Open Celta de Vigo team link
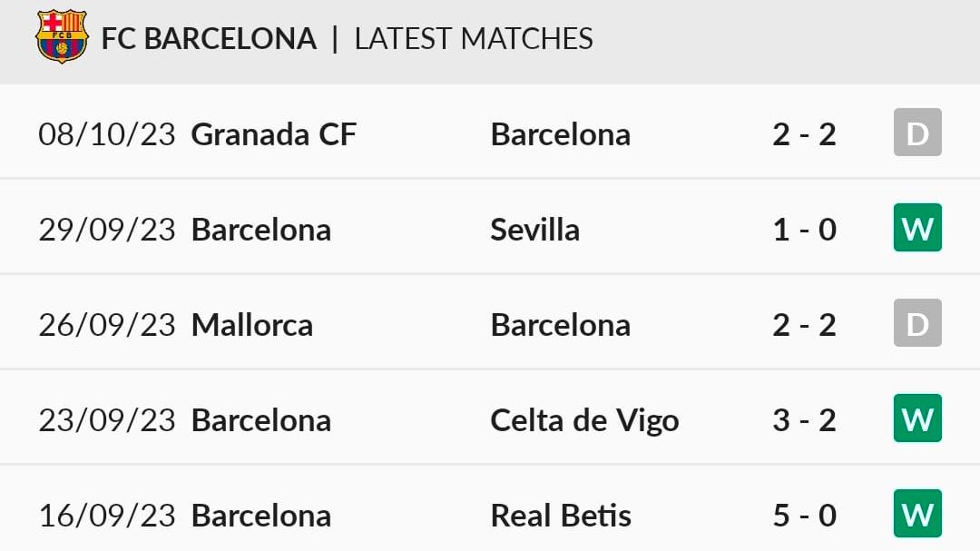 click(584, 420)
